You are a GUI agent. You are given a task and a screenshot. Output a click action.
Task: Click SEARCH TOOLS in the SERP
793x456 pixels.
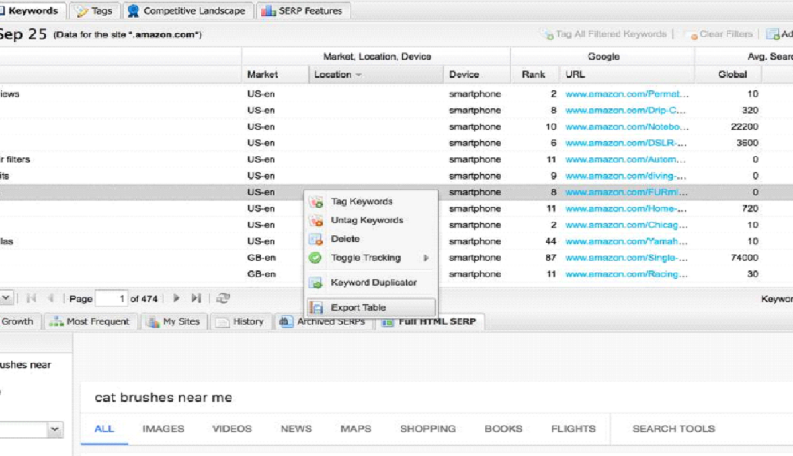click(674, 429)
